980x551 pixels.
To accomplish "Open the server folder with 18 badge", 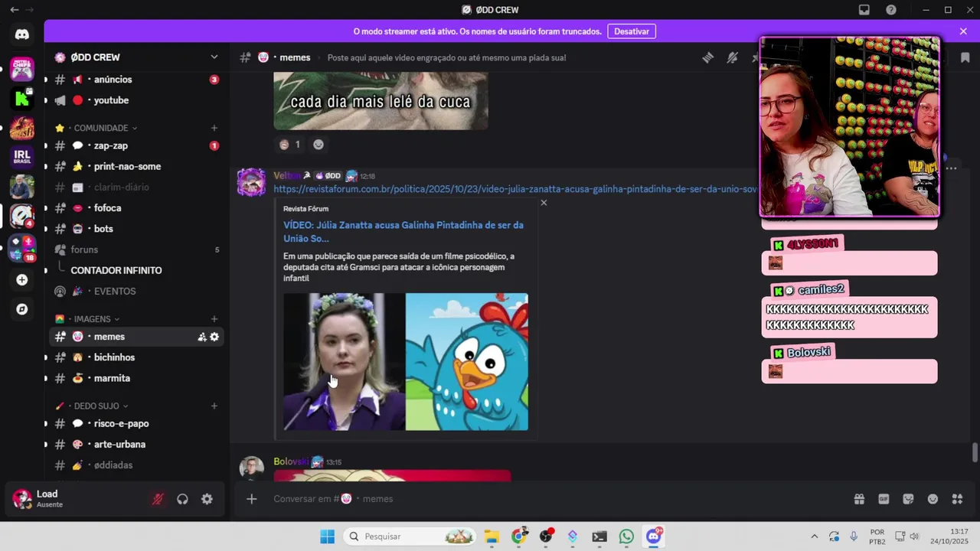I will click(22, 249).
